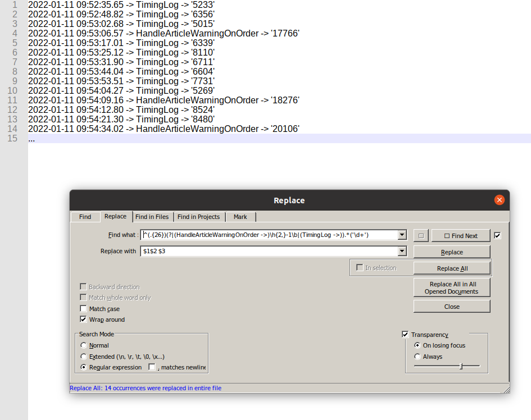Switch to the Mark tab
This screenshot has width=531, height=420.
pos(240,217)
